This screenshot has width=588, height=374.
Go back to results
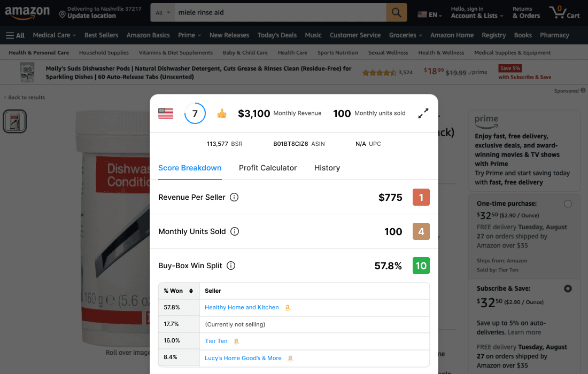click(26, 97)
